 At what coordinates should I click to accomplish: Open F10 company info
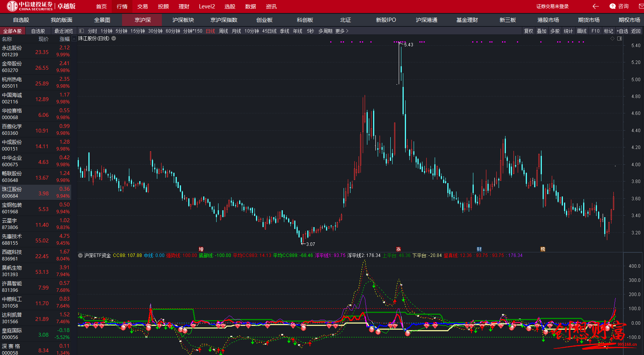(x=595, y=31)
